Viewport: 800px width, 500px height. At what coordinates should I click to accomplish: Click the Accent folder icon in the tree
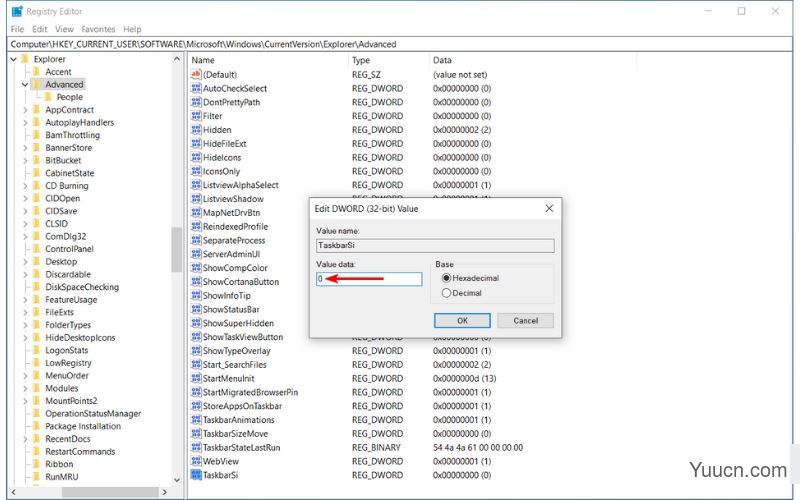point(37,71)
